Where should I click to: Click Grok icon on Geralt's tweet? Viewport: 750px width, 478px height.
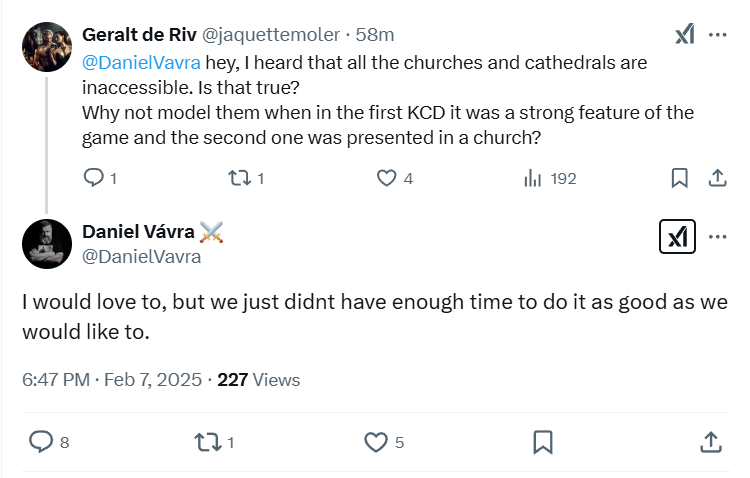click(685, 34)
